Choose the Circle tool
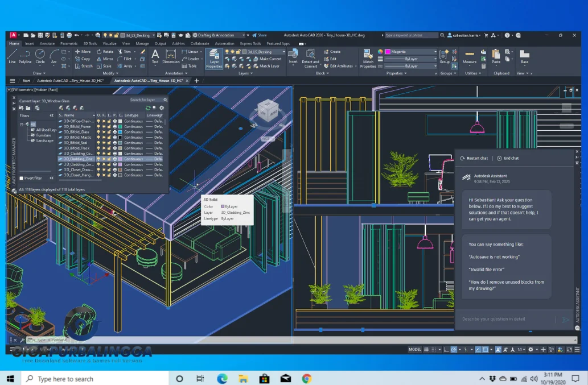Viewport: 588px width, 385px height. click(40, 56)
